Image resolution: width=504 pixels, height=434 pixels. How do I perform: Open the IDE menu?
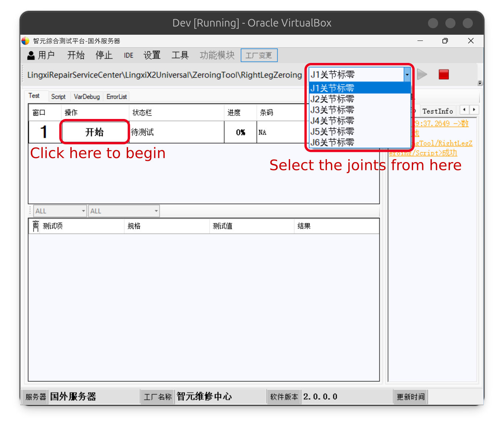point(129,55)
